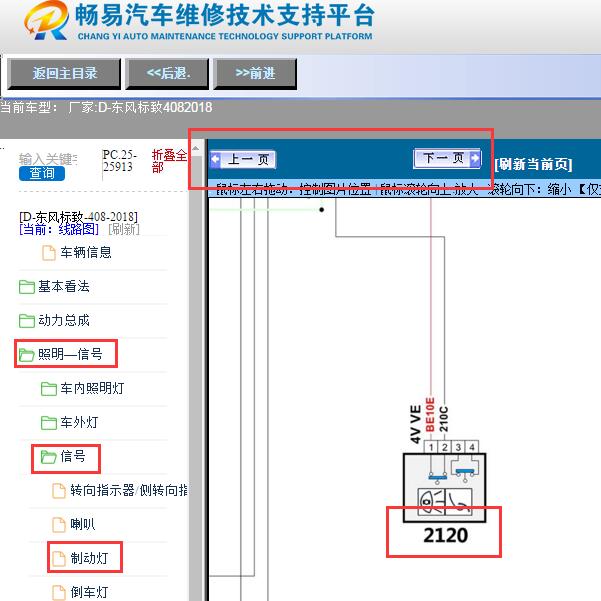Click component 2120 in the wiring diagram
Screen dimensions: 601x601
coord(445,488)
